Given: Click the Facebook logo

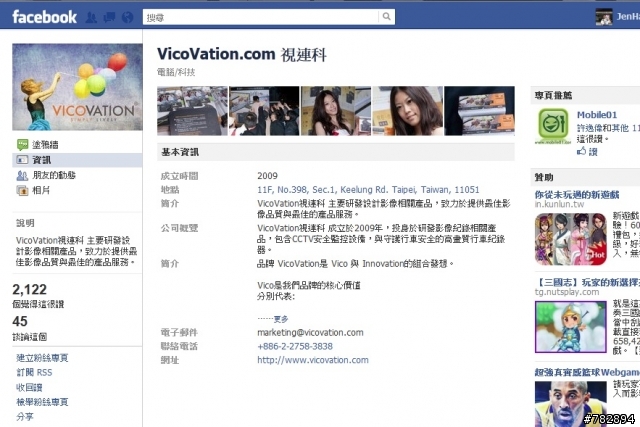Looking at the screenshot, I should click(44, 17).
